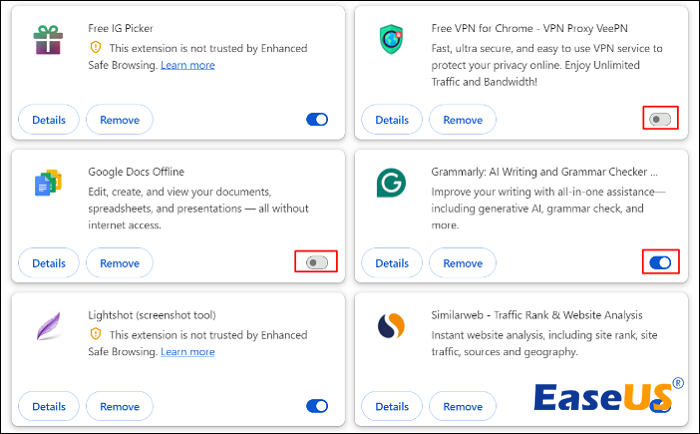Open Learn more link under Lightshot
The height and width of the screenshot is (434, 700).
pos(188,352)
